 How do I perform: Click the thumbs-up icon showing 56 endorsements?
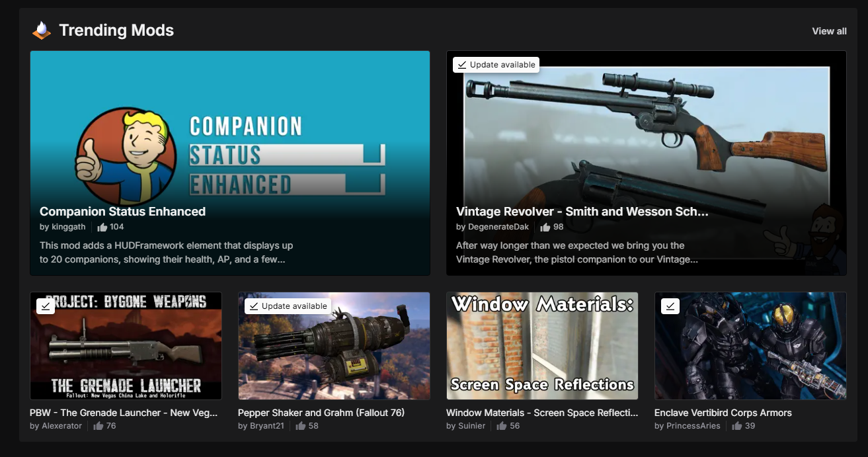[x=502, y=426]
